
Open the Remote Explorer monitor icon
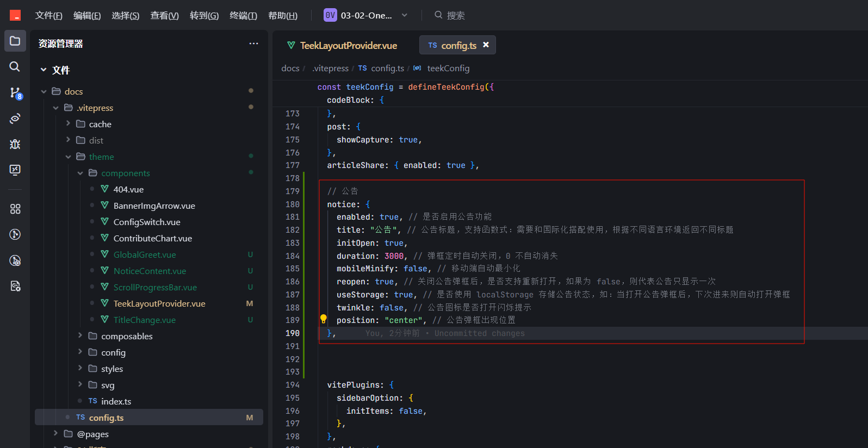pyautogui.click(x=15, y=170)
